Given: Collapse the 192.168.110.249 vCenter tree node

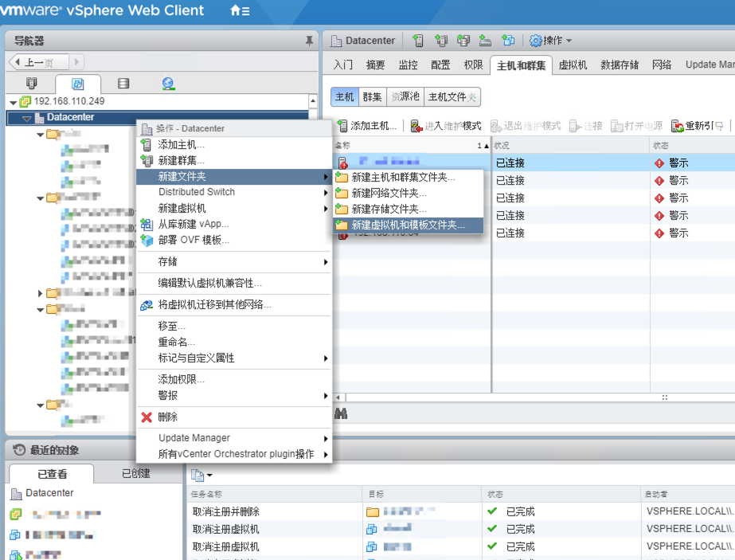Looking at the screenshot, I should [13, 102].
